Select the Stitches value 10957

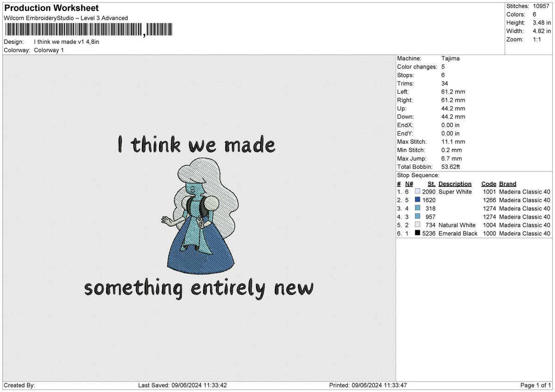click(541, 6)
